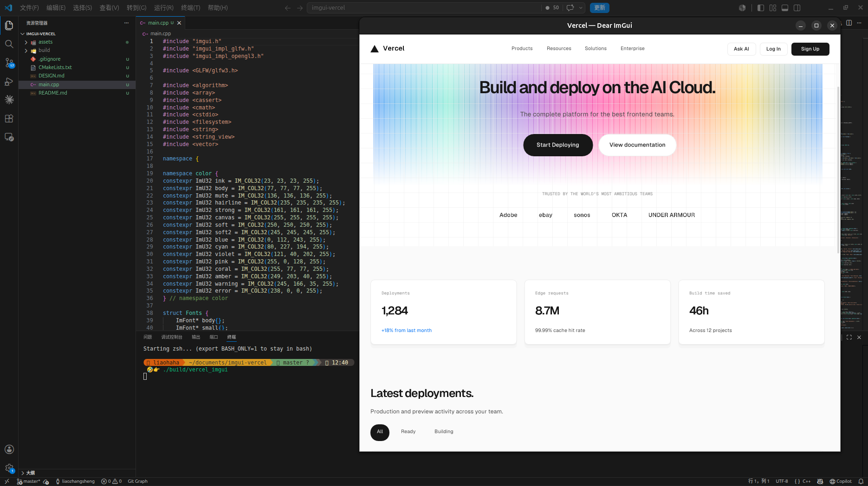Close the main.cpp editor tab

click(179, 23)
